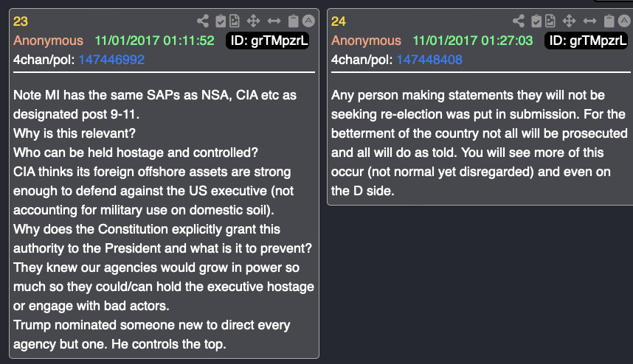Screen dimensions: 633x364
Task: Click post number 24 in the header
Action: (x=339, y=21)
